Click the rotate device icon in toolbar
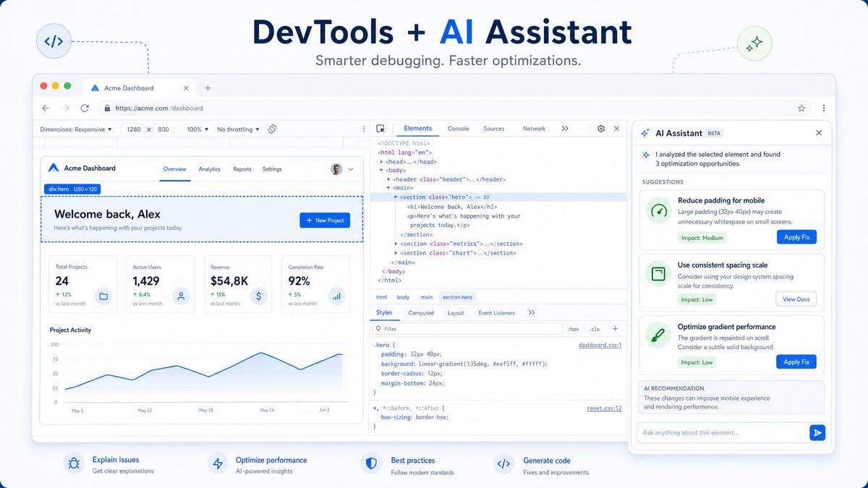Screen dimensions: 868x488 point(273,129)
